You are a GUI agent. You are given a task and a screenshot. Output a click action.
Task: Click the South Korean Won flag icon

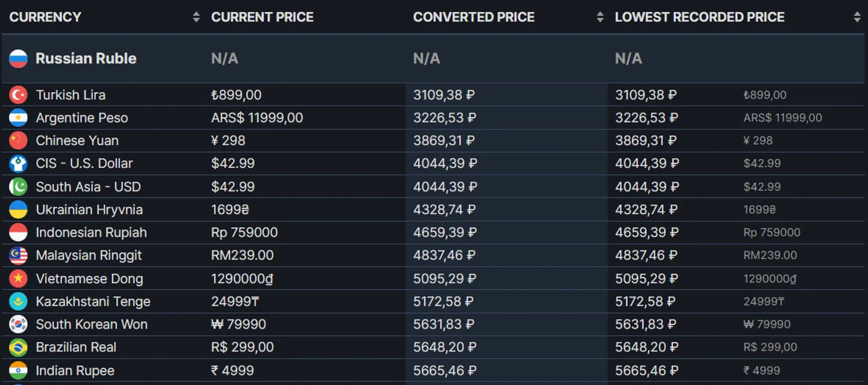(x=18, y=324)
